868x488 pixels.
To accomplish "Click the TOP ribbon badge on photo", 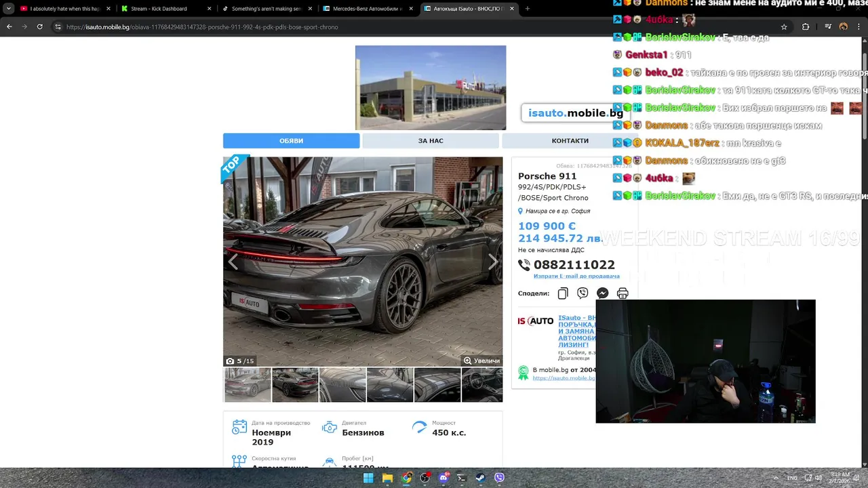I will pyautogui.click(x=233, y=167).
